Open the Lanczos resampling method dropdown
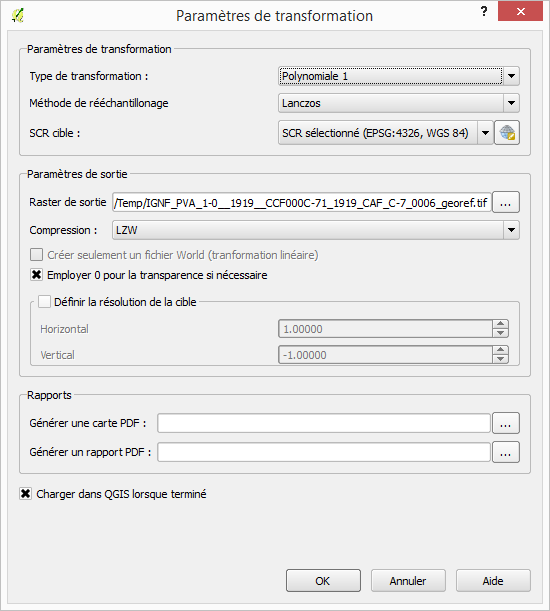The width and height of the screenshot is (550, 611). pos(399,103)
